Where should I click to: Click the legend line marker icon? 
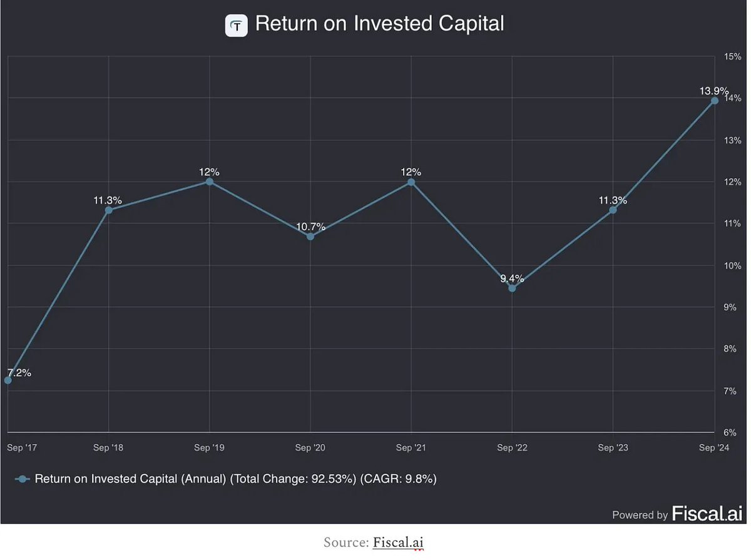click(x=23, y=479)
